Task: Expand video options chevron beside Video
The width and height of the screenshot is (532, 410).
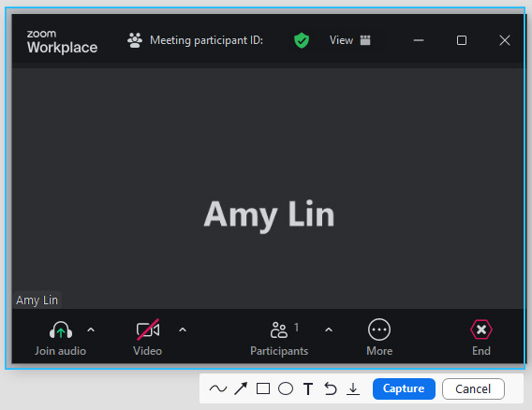Action: click(183, 329)
